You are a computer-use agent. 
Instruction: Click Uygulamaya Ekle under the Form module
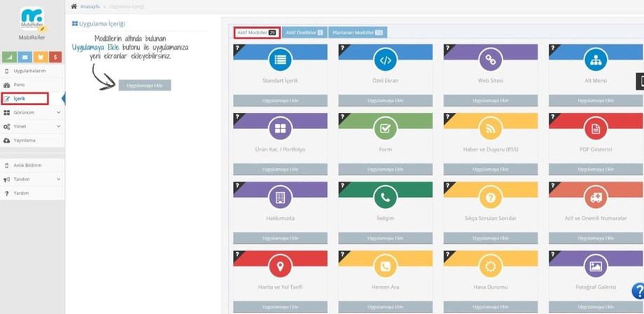[385, 170]
